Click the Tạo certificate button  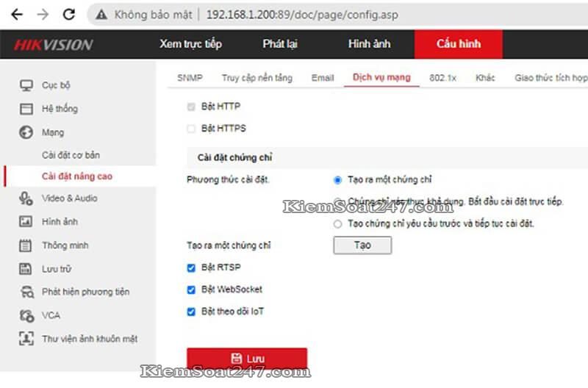pos(362,245)
